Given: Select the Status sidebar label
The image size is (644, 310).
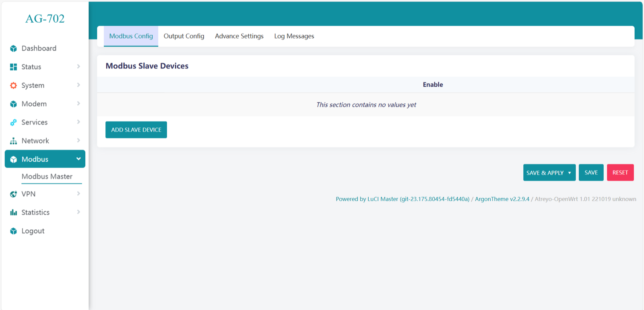Looking at the screenshot, I should pyautogui.click(x=31, y=67).
